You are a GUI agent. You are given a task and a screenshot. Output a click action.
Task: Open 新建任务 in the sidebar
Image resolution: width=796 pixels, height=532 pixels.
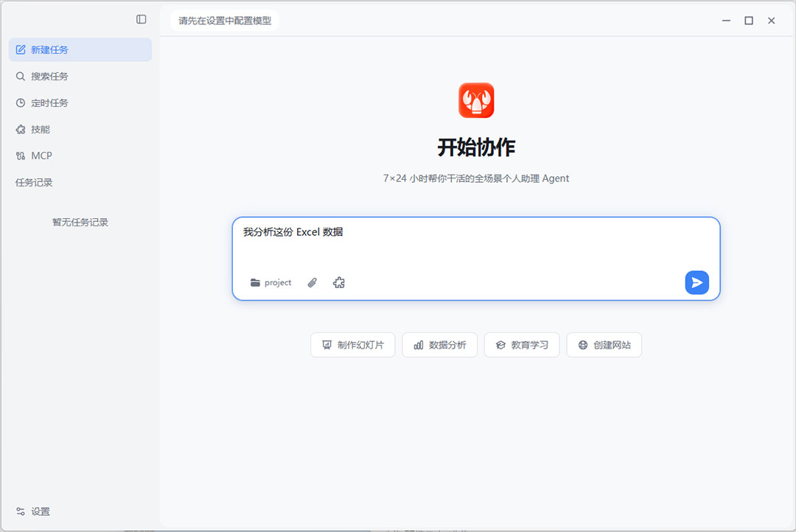(80, 50)
